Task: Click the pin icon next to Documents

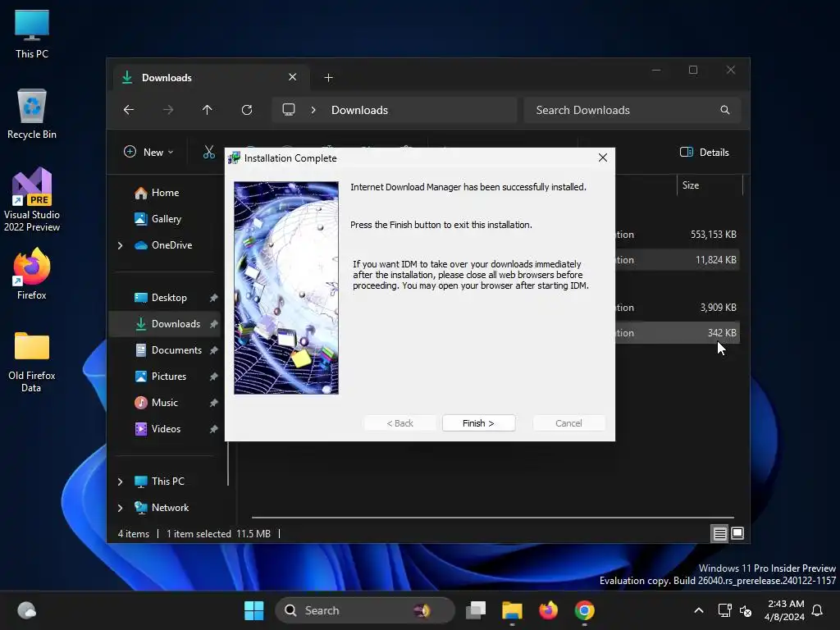Action: (x=213, y=349)
